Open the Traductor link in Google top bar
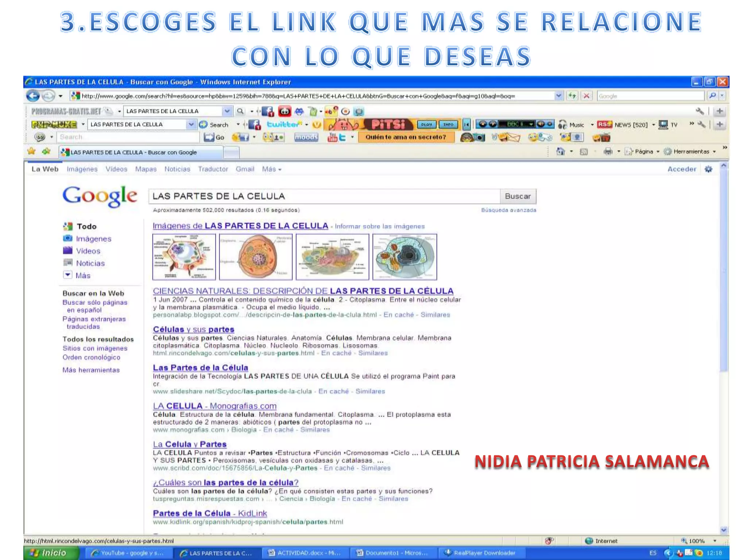This screenshot has width=747, height=560. (x=213, y=169)
